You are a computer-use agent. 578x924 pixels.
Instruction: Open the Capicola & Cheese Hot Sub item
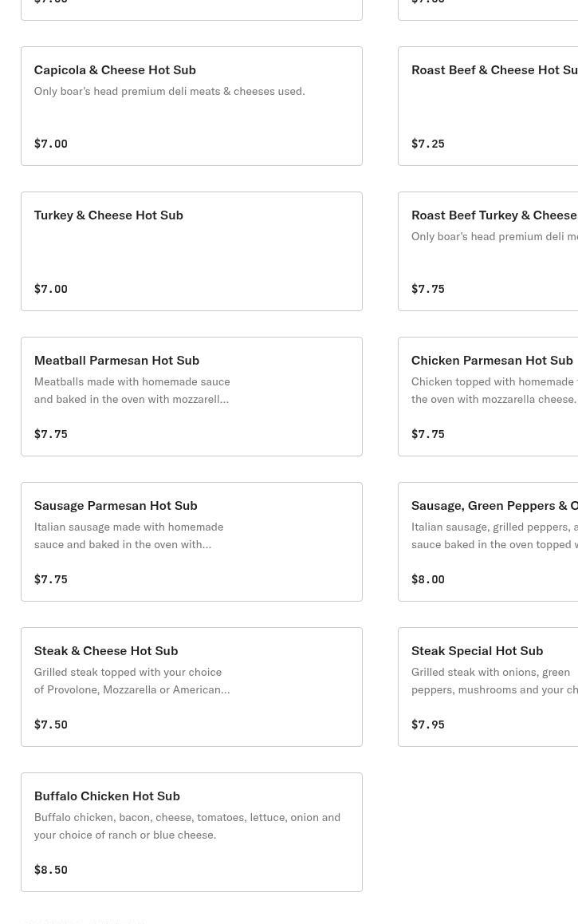click(191, 106)
